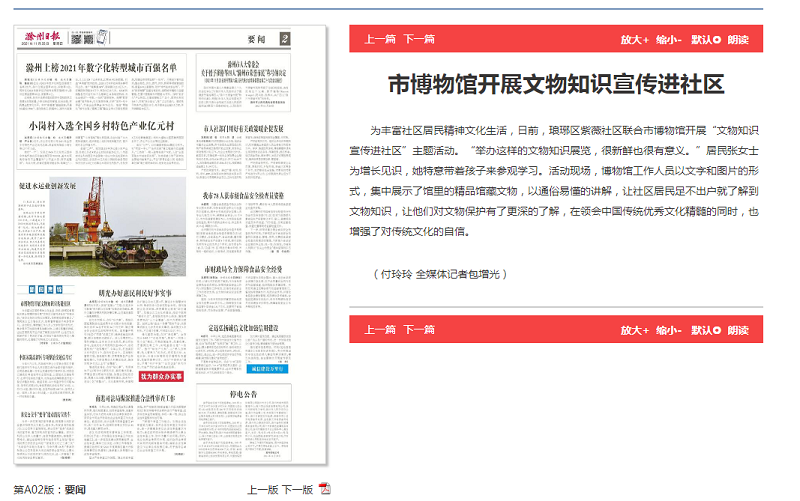800x501 pixels.
Task: Go to next page with 下一版
Action: (x=297, y=490)
